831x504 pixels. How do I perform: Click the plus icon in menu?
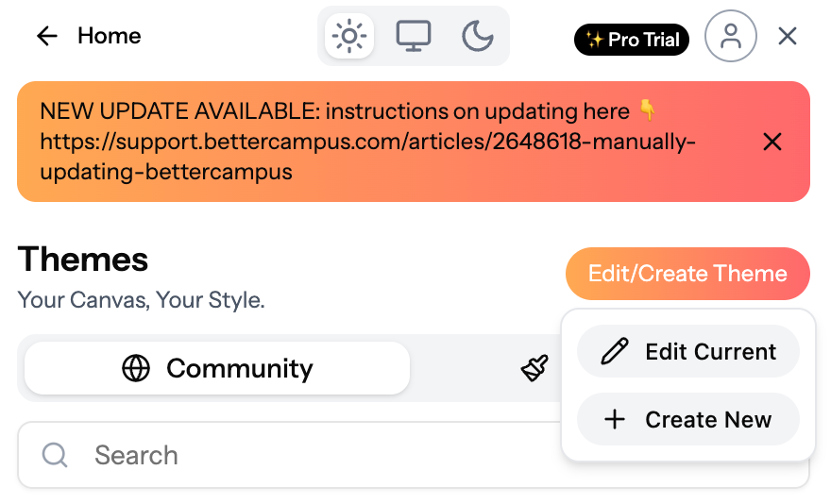pyautogui.click(x=615, y=419)
